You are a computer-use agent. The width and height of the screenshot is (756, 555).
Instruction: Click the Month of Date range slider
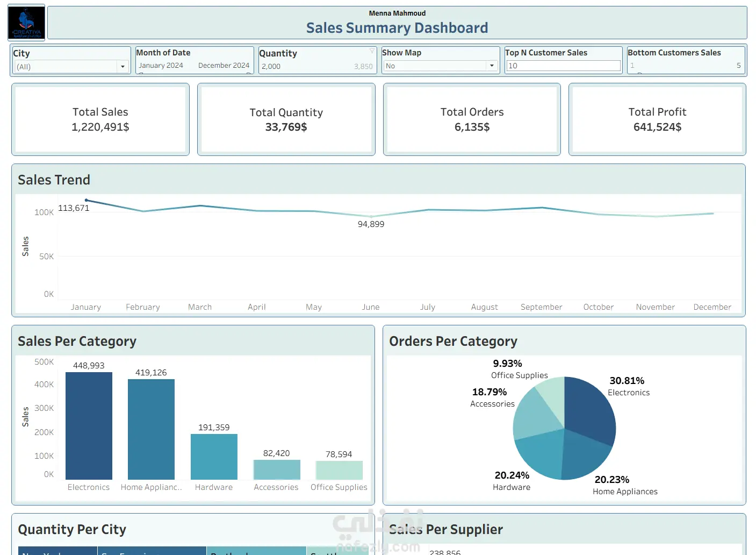(x=195, y=67)
